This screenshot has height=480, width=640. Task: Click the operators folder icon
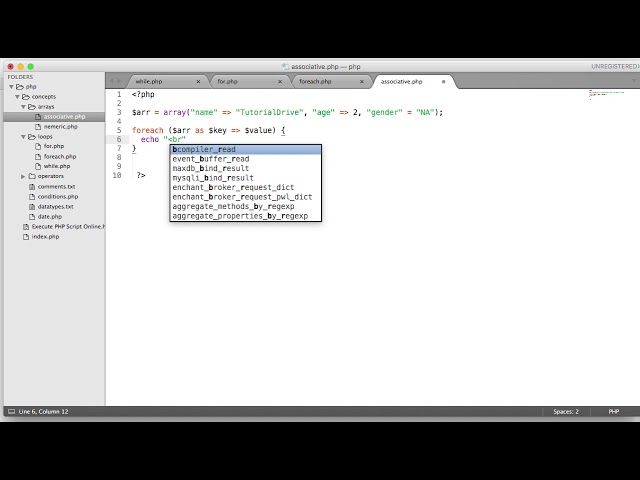pos(32,176)
